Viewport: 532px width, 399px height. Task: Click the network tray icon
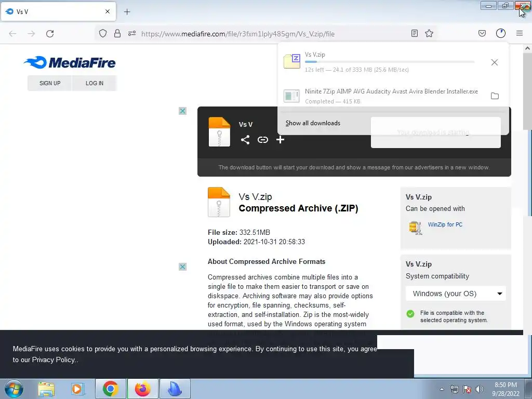click(x=454, y=389)
